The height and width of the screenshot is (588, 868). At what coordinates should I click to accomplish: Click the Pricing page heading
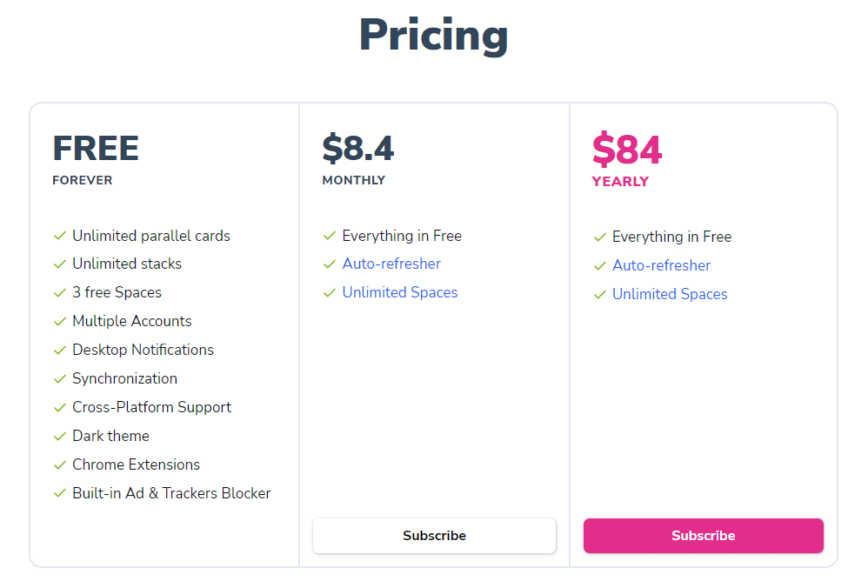tap(433, 36)
